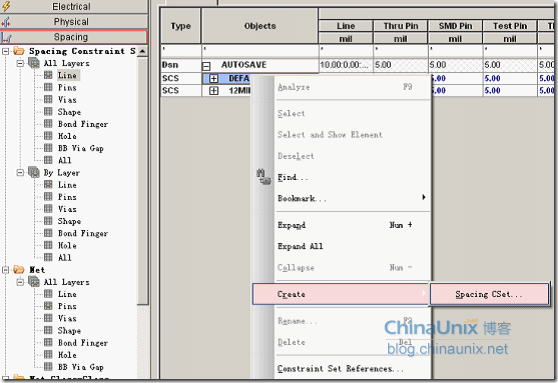Select the Spacing section tab
Screen dimensions: 558x383
tap(74, 37)
